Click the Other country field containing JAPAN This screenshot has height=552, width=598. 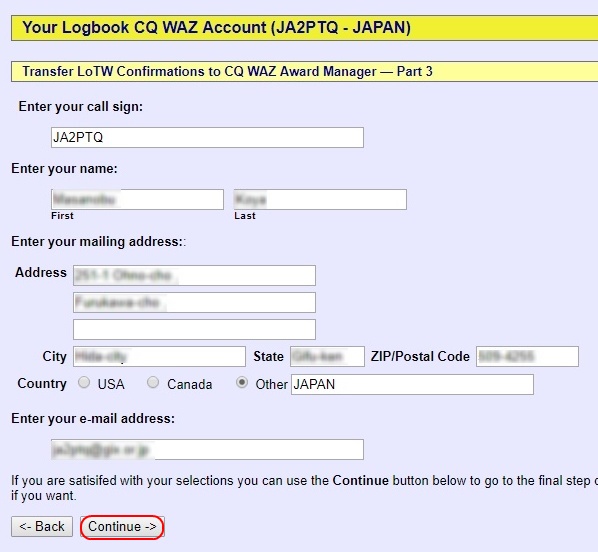[412, 385]
